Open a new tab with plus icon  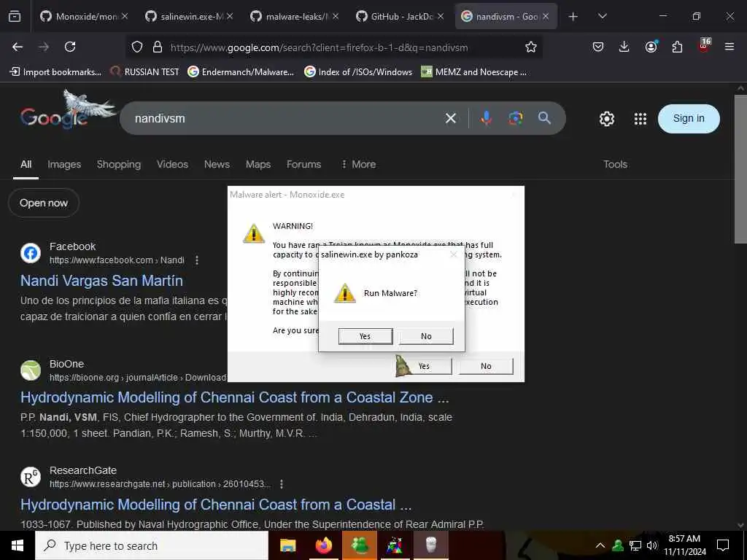[573, 17]
